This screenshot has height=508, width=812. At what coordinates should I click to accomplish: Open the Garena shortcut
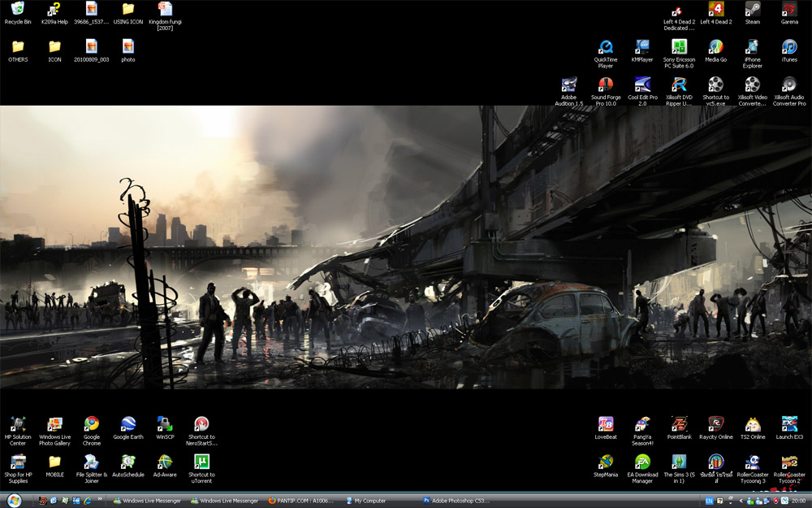click(x=789, y=13)
